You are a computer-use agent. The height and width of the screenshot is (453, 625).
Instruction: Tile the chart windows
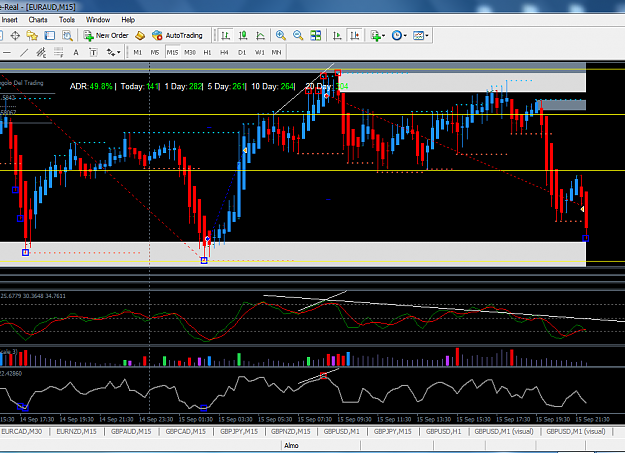[x=315, y=35]
